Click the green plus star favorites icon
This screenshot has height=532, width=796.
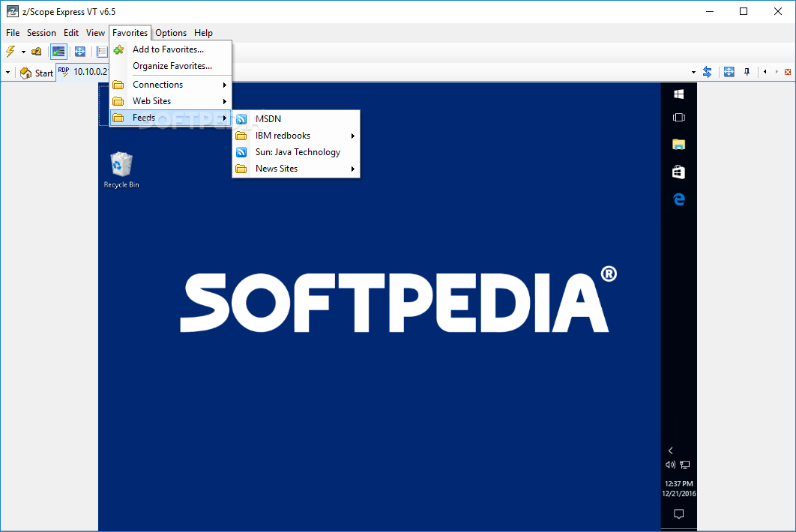[x=118, y=49]
